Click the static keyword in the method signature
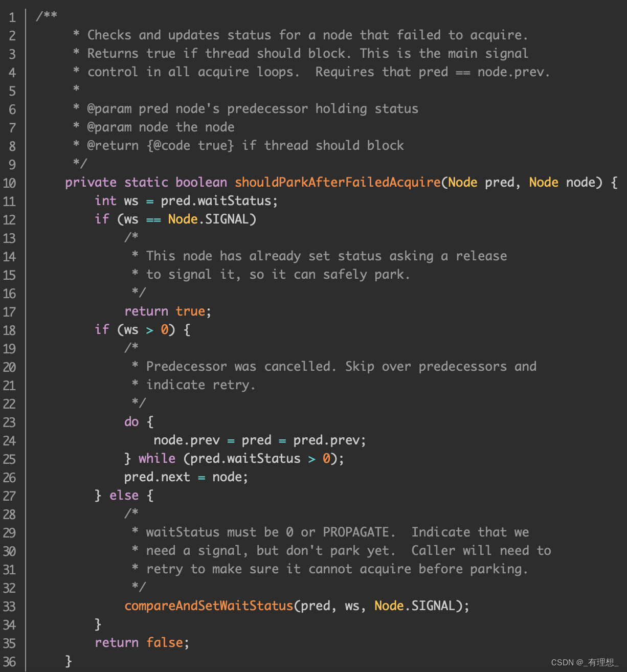Screen dimensions: 627x672 [x=146, y=182]
